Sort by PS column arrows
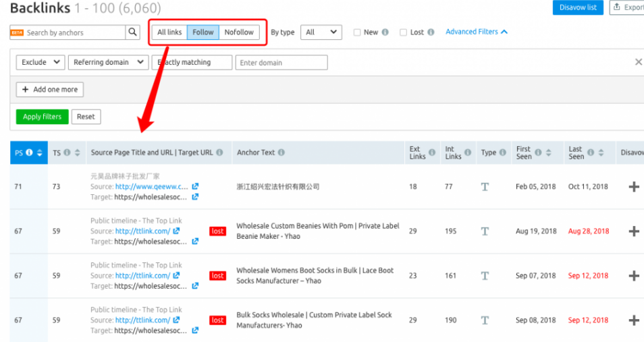This screenshot has width=644, height=342. [39, 152]
